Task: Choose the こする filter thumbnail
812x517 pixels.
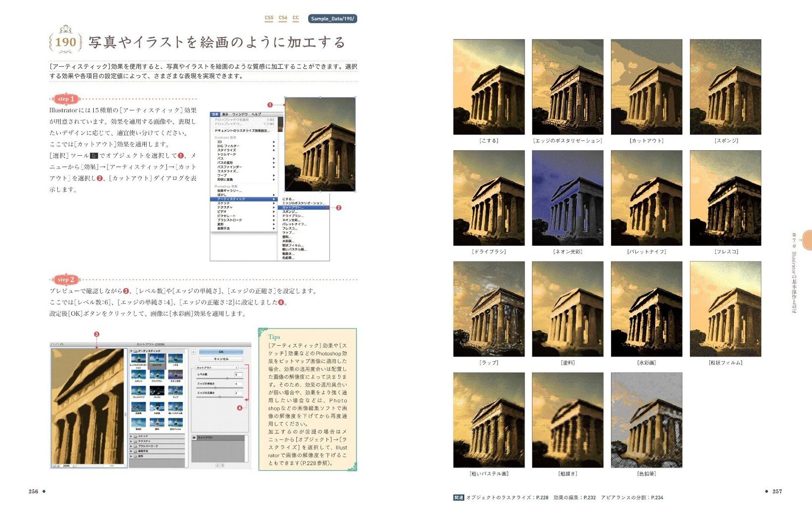Action: (x=175, y=358)
